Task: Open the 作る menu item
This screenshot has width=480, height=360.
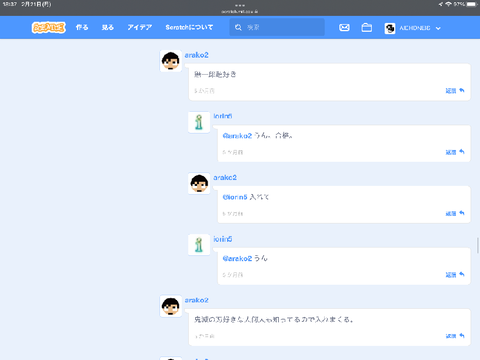Action: pyautogui.click(x=82, y=27)
